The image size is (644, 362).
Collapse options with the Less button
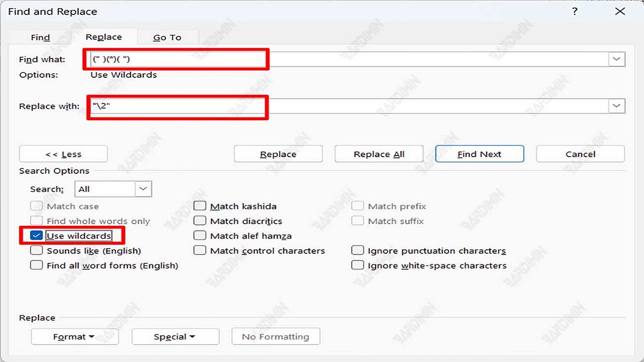[x=63, y=154]
